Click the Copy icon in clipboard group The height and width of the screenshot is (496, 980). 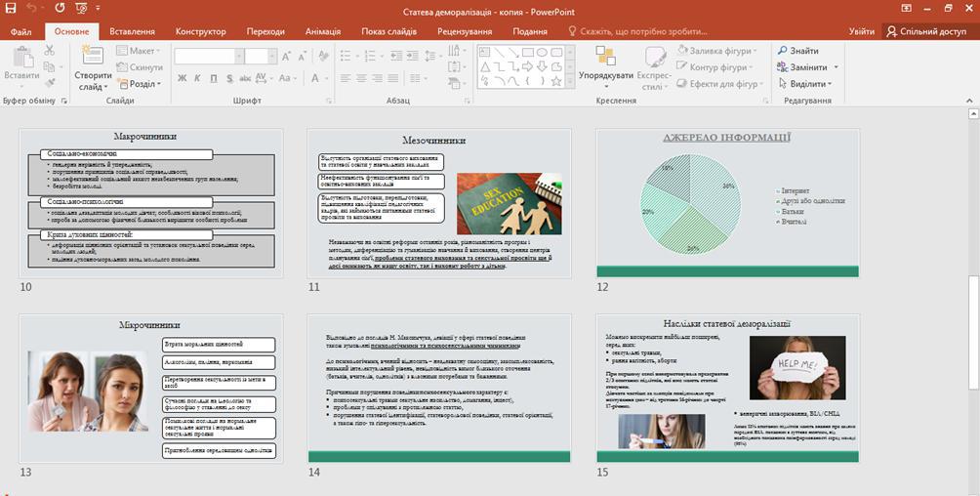point(50,67)
